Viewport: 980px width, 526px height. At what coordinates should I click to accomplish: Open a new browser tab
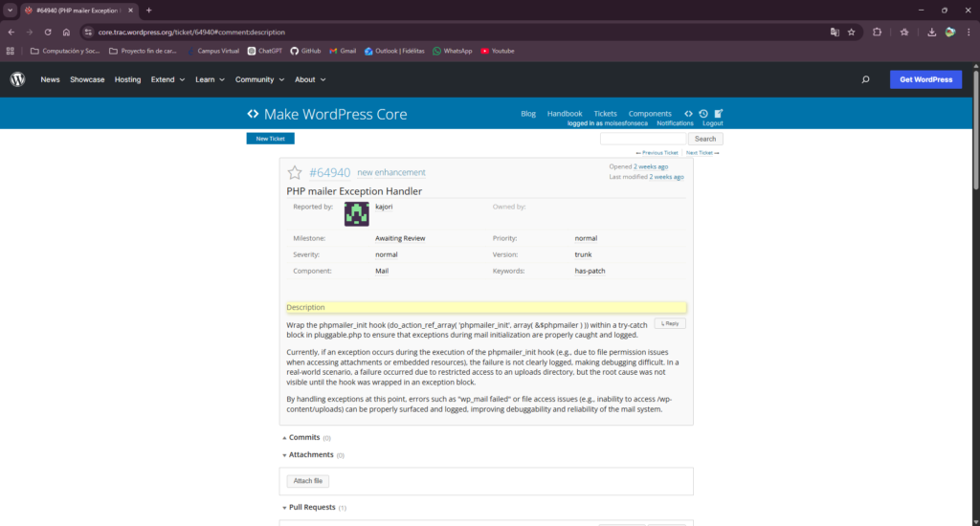pos(148,10)
